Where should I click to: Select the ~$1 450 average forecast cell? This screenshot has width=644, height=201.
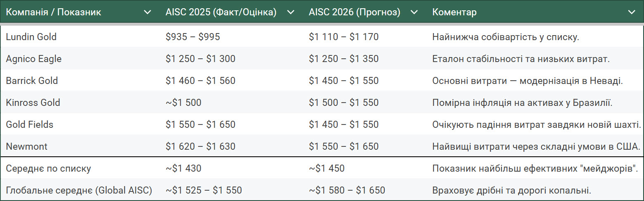pos(327,168)
